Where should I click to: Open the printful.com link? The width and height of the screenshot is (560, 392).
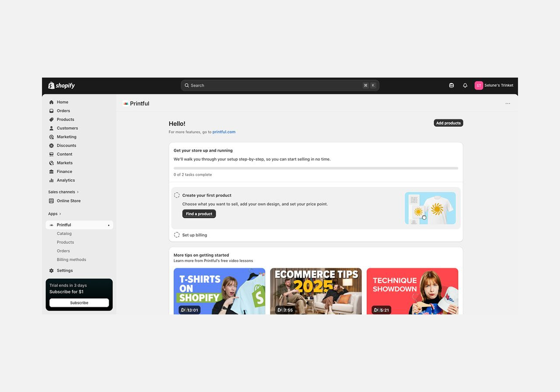point(224,132)
